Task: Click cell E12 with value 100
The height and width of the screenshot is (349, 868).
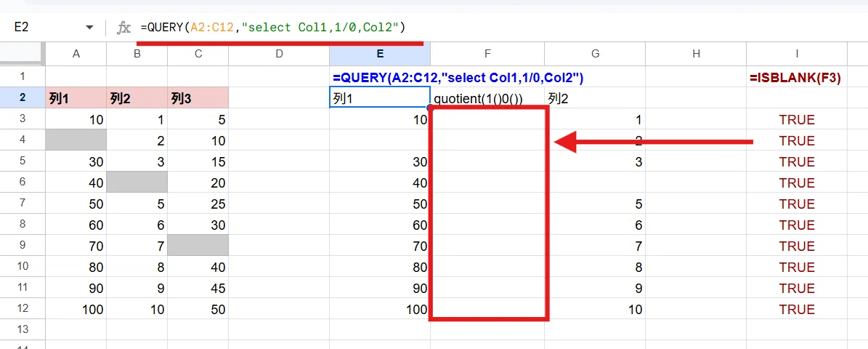Action: coord(380,308)
